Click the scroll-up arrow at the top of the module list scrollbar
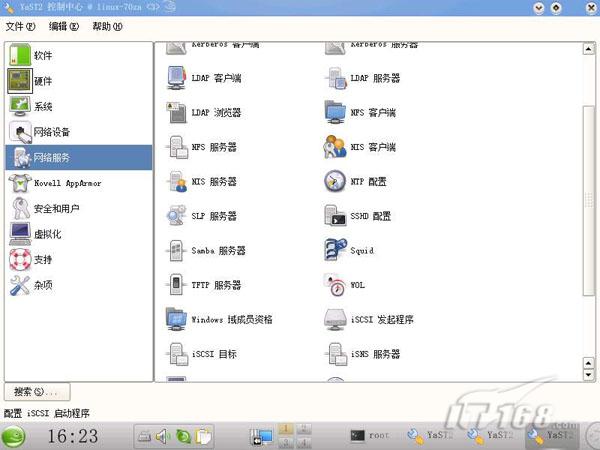This screenshot has height=450, width=600. 589,49
